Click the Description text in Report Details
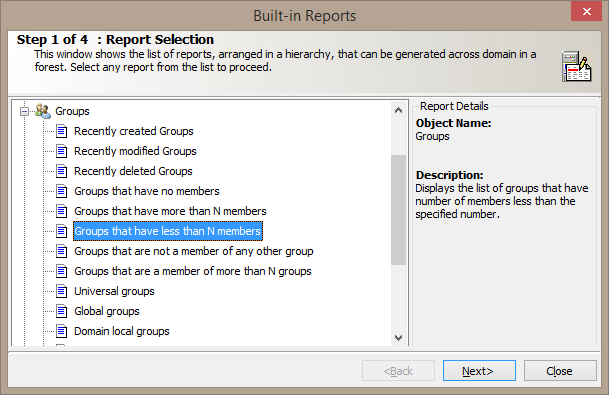This screenshot has width=609, height=395. pyautogui.click(x=501, y=201)
